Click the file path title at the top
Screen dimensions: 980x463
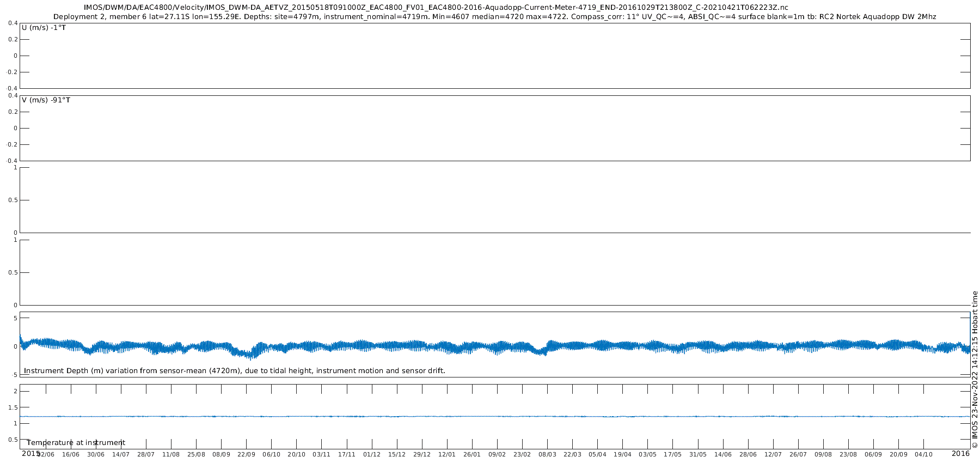[436, 8]
